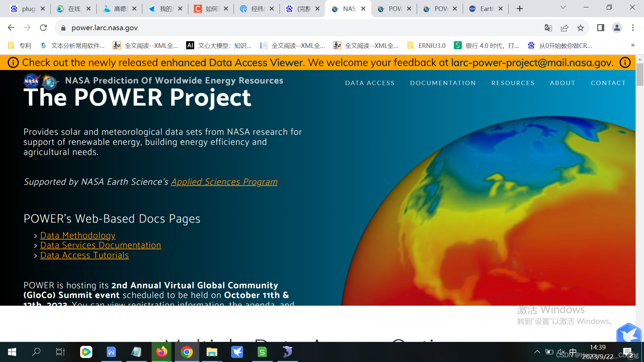The width and height of the screenshot is (644, 362).
Task: Open the Windows Start menu
Action: click(x=12, y=352)
